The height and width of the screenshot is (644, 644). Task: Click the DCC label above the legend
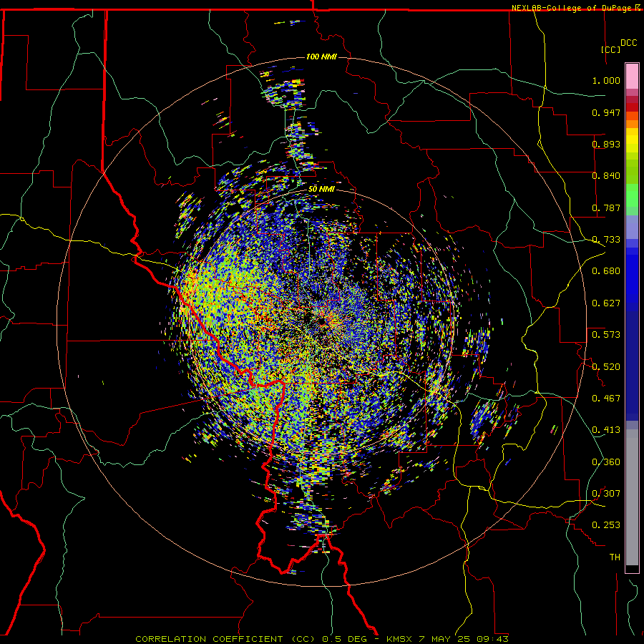tap(628, 43)
